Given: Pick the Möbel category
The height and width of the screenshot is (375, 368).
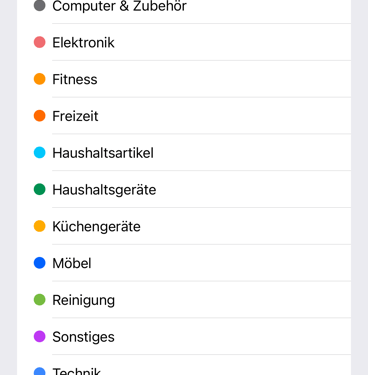Looking at the screenshot, I should coord(184,263).
